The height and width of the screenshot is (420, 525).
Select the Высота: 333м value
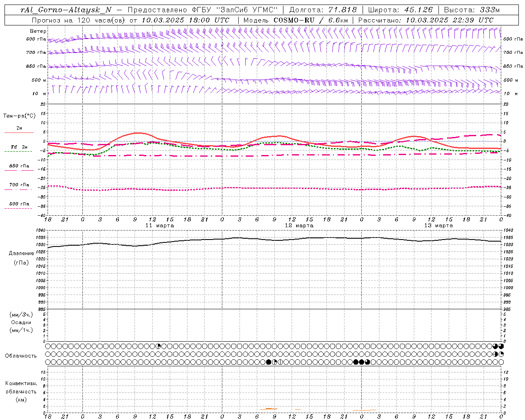coord(472,10)
